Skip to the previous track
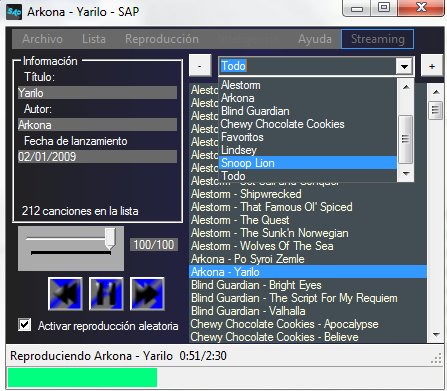Image resolution: width=447 pixels, height=391 pixels. 65,294
